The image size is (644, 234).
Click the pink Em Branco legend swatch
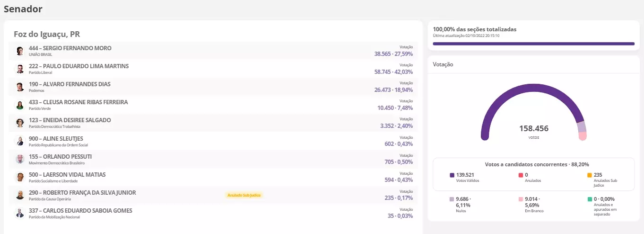point(521,199)
